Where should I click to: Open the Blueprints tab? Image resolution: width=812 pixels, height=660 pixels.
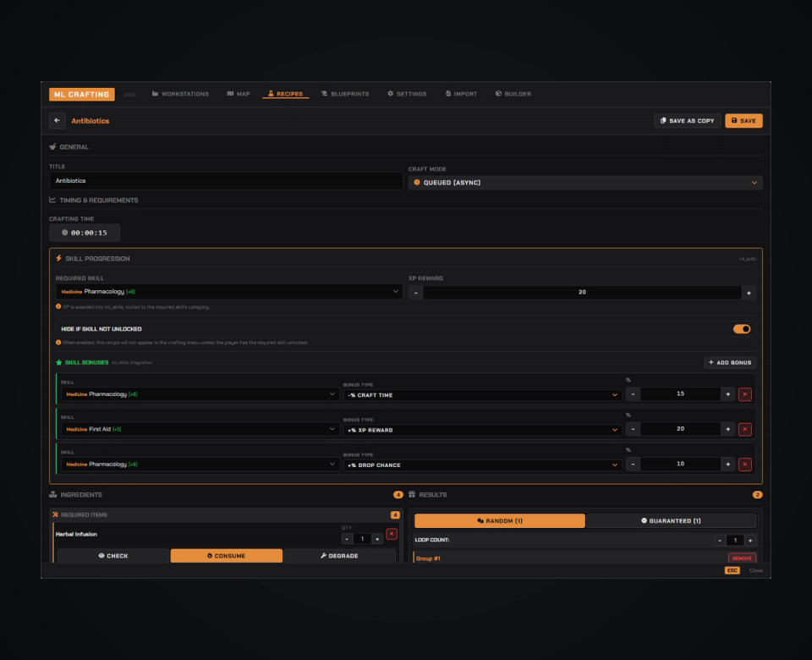click(x=345, y=94)
